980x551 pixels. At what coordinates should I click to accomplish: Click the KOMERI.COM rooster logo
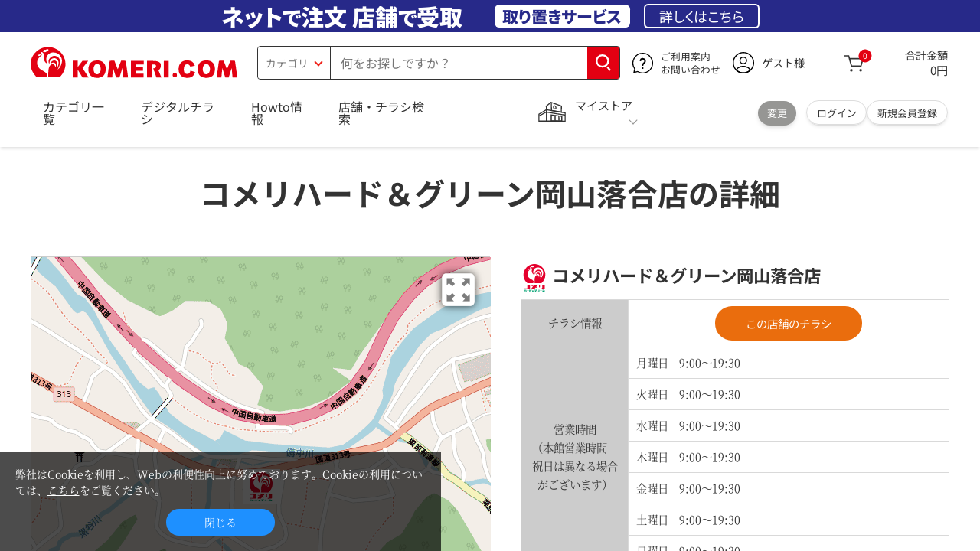coord(134,63)
